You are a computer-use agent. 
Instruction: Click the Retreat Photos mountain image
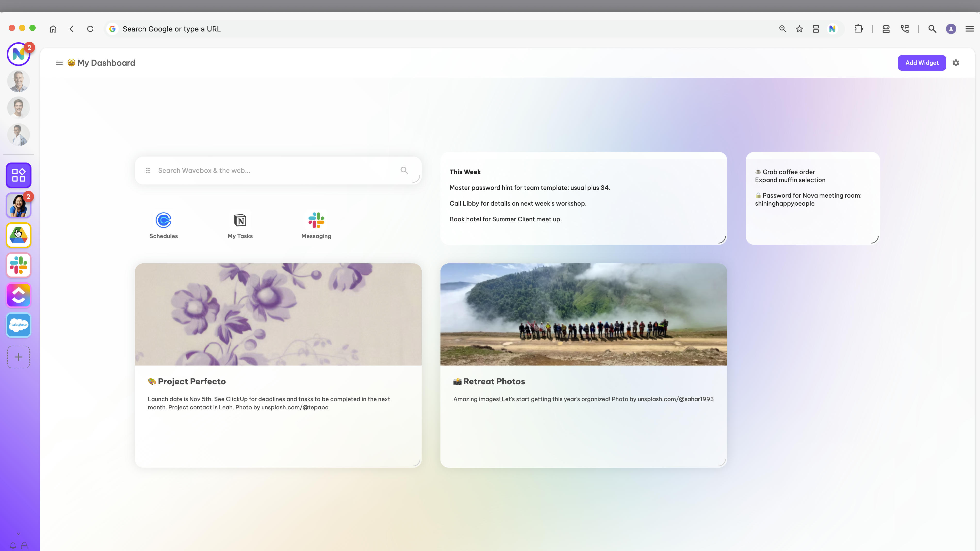click(584, 314)
